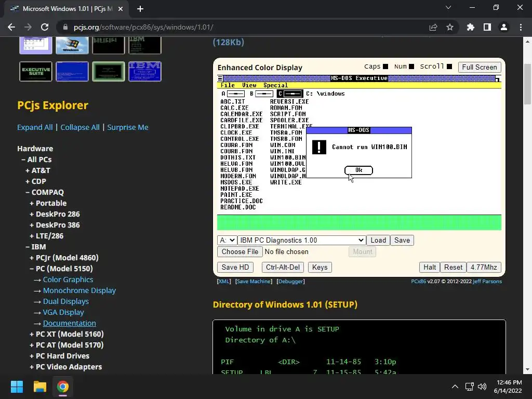Click Choose File button
This screenshot has height=399, width=532.
[240, 252]
